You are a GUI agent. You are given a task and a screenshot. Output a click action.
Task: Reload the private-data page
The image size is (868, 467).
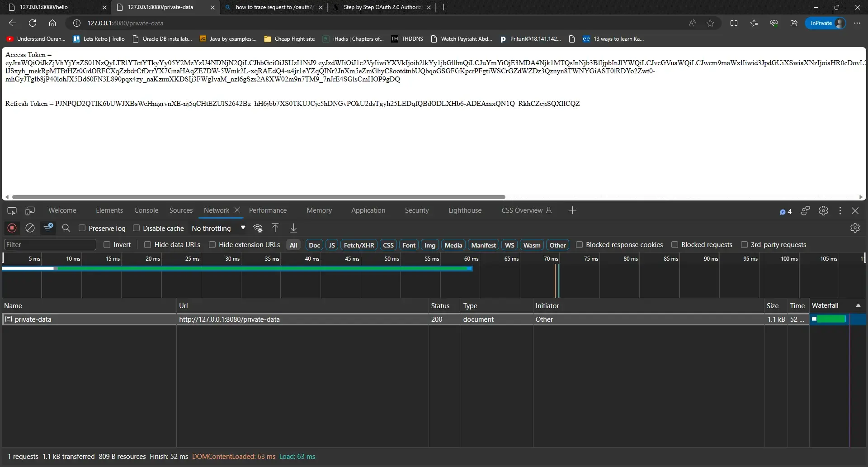pos(33,23)
